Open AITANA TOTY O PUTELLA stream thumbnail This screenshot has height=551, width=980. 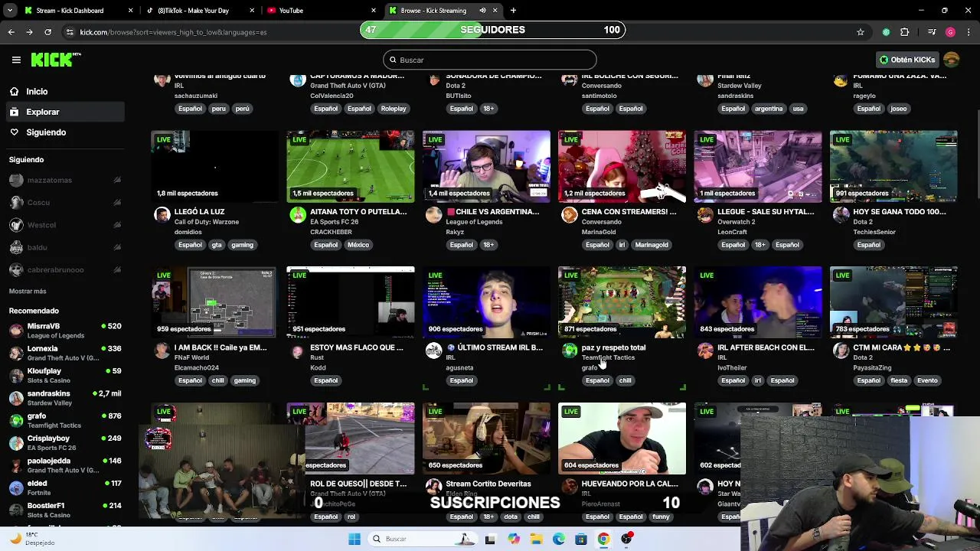coord(351,166)
